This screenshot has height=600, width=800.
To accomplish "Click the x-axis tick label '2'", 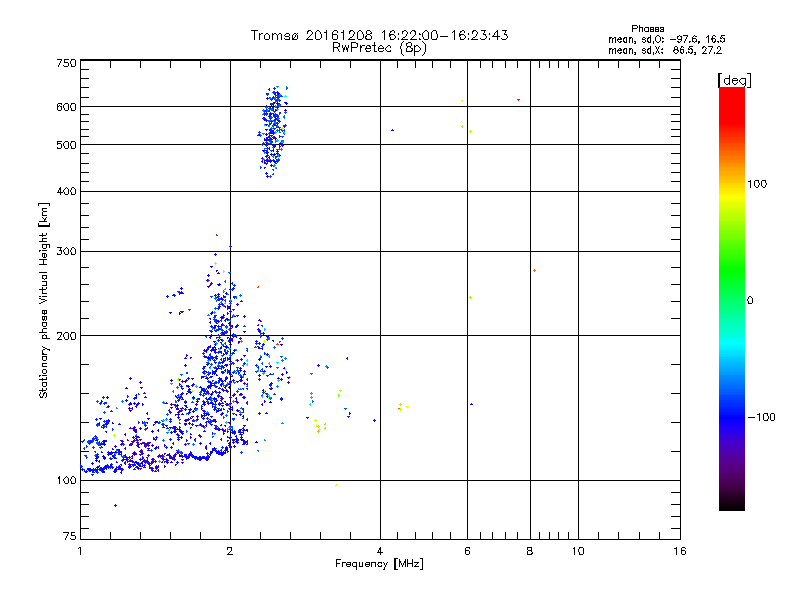I will click(x=230, y=551).
